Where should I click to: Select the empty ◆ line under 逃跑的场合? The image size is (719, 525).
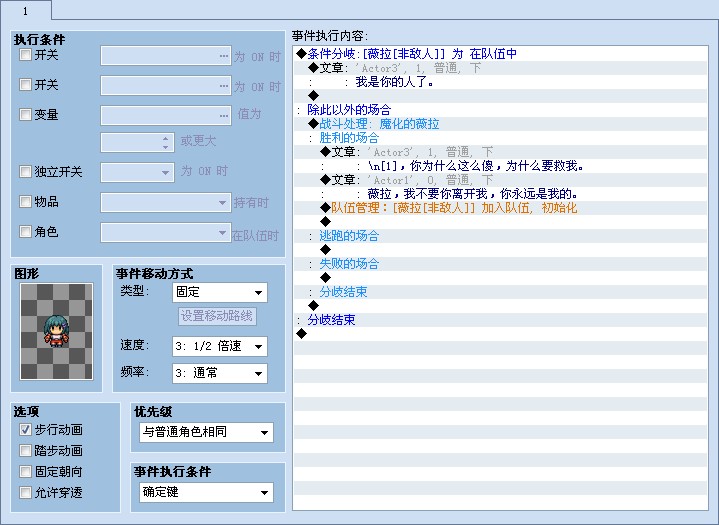point(500,249)
